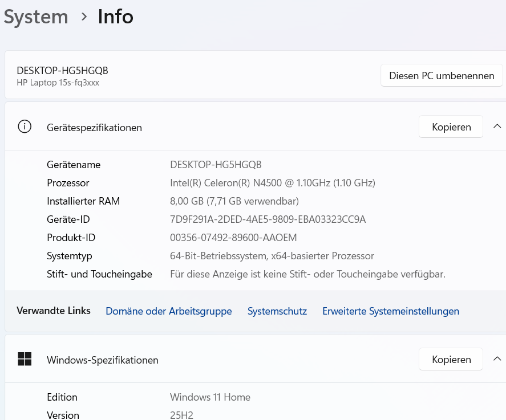Click the Windows logo icon
This screenshot has height=420, width=506.
(25, 359)
